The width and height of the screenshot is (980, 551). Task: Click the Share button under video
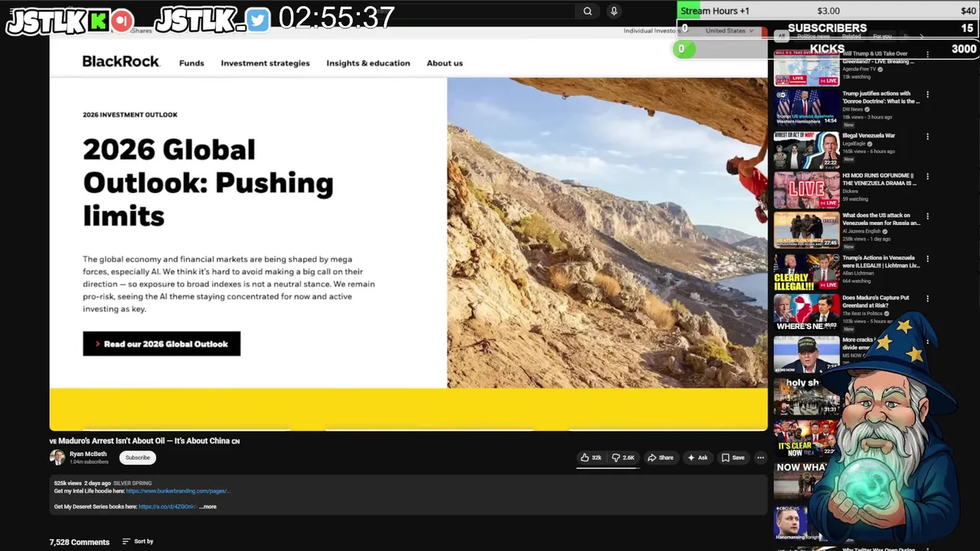pos(660,458)
